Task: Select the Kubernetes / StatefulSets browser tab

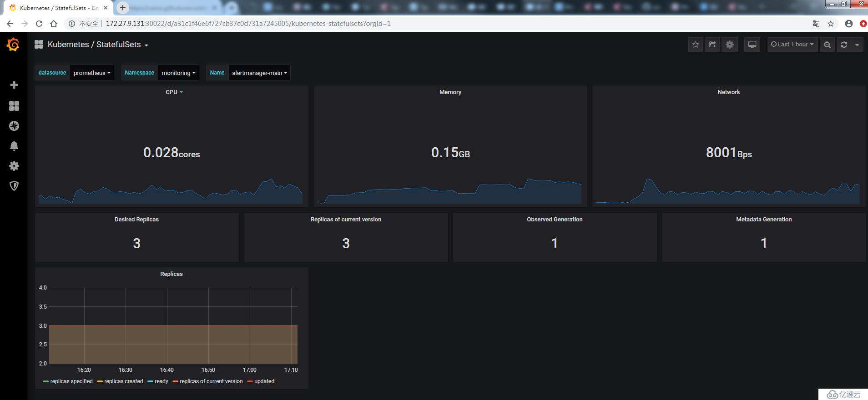Action: point(57,8)
